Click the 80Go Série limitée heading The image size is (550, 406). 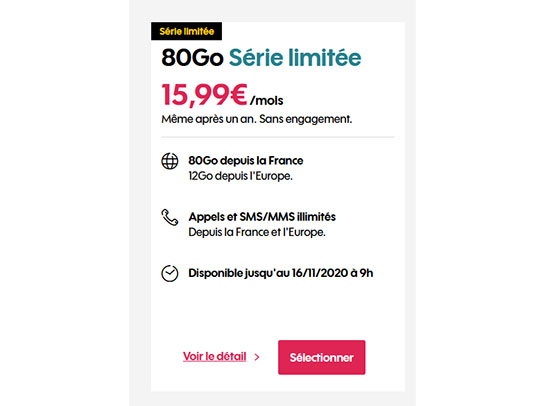pyautogui.click(x=261, y=57)
